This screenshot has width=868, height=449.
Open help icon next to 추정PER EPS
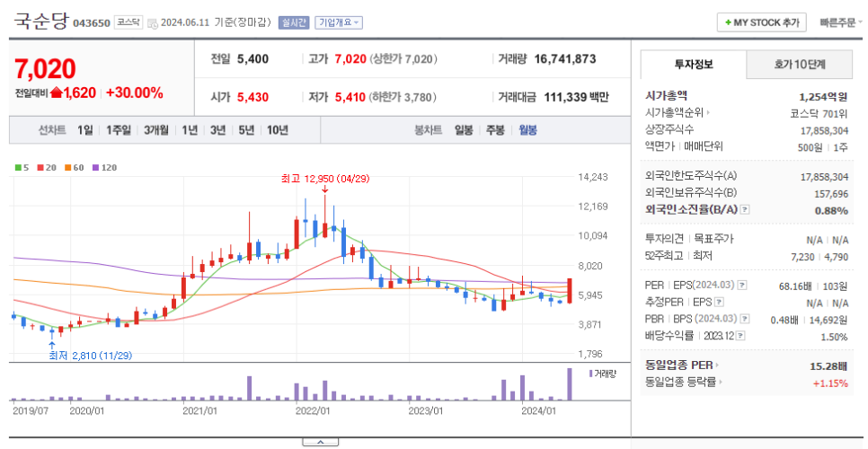click(718, 303)
